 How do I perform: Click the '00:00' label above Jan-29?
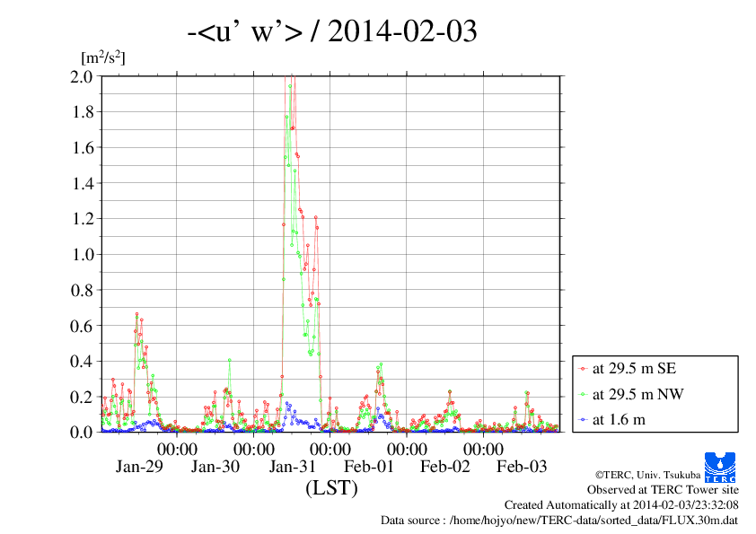pos(177,449)
